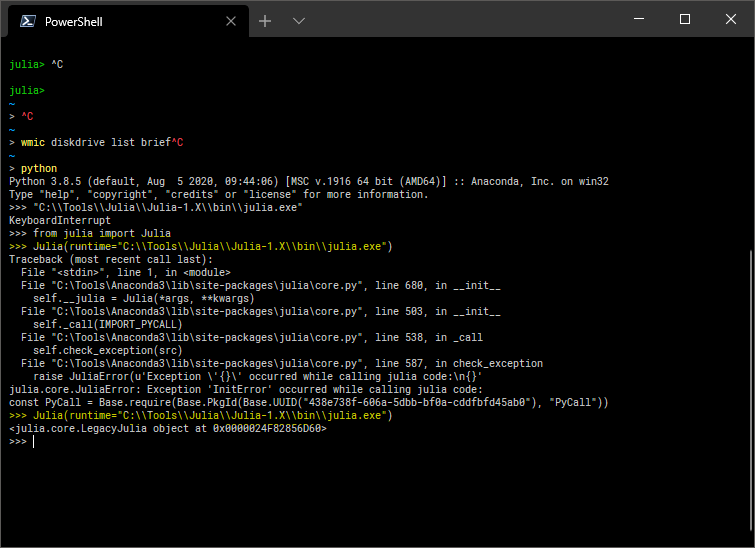This screenshot has height=548, width=755.
Task: Click the line mentioning 'line 538, in _call'
Action: pyautogui.click(x=252, y=338)
